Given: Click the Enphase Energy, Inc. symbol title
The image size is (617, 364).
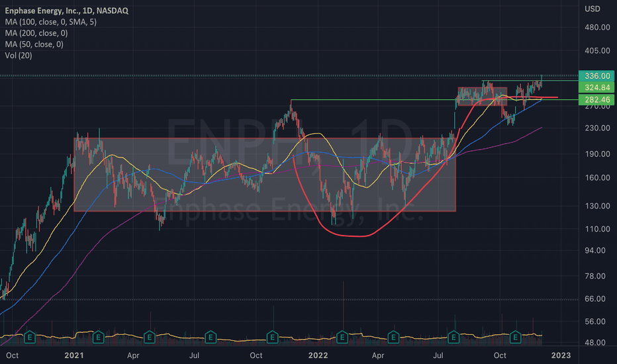Looking at the screenshot, I should point(66,11).
